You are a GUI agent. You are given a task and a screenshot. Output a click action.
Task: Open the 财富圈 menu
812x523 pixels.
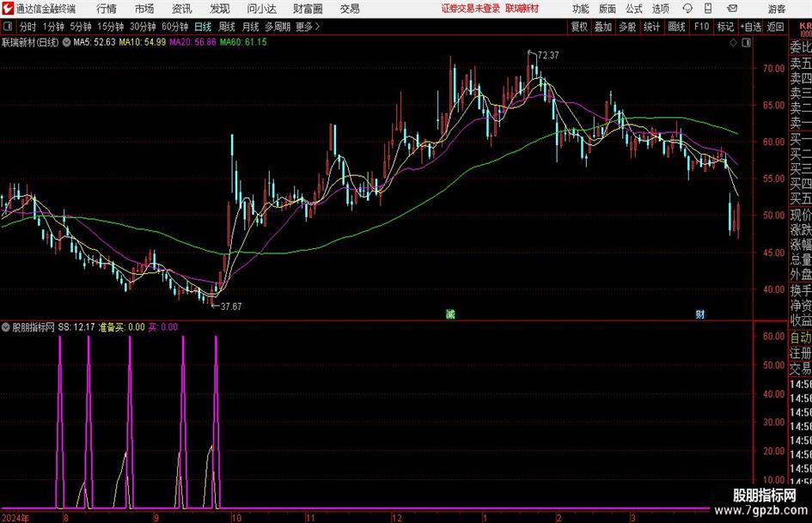click(x=308, y=9)
